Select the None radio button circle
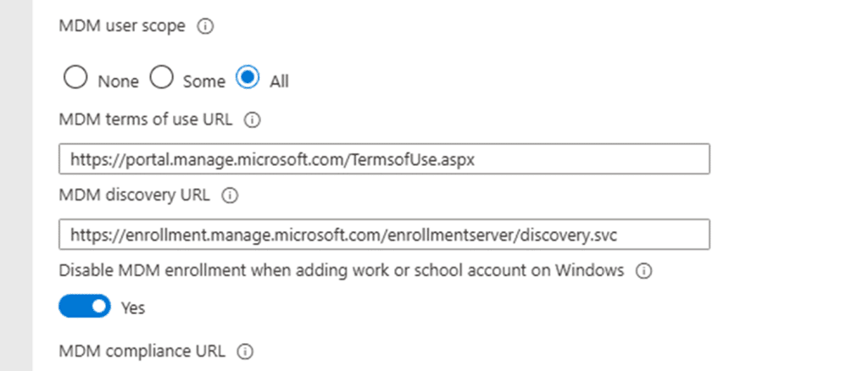 pos(75,80)
